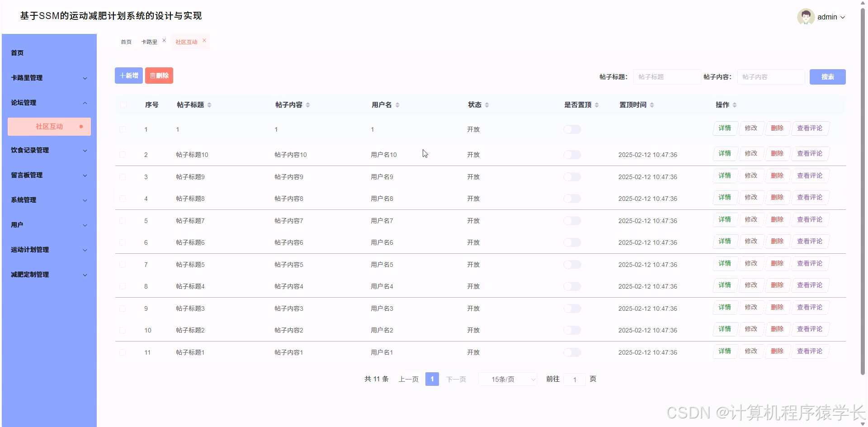The image size is (868, 427).
Task: Close the 社区互动 tab with its X icon
Action: [x=204, y=40]
